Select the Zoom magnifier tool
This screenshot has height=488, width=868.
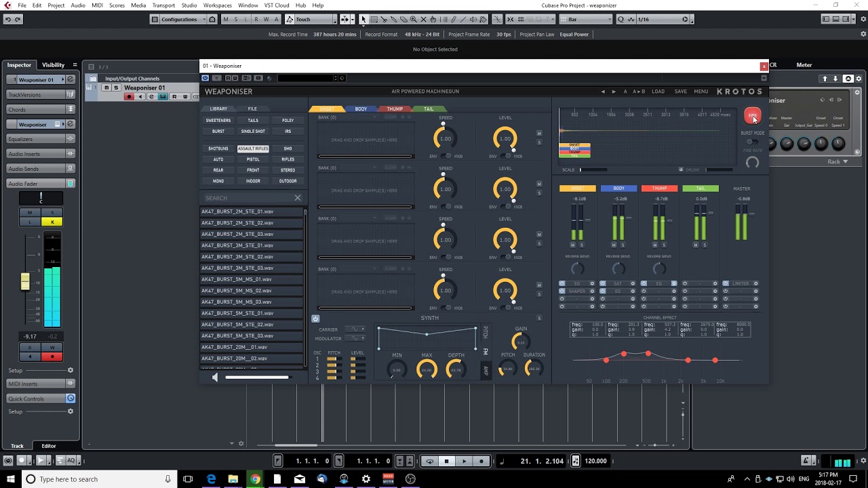(413, 20)
